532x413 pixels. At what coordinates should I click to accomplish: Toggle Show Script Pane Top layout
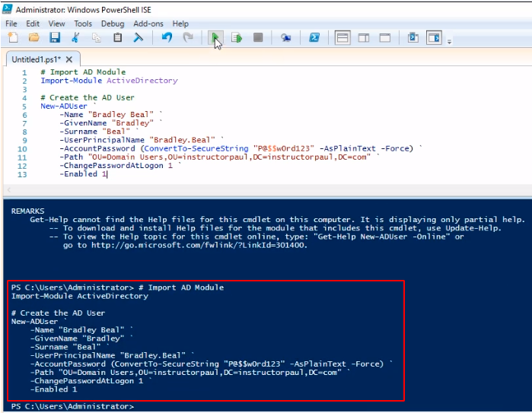tap(342, 37)
